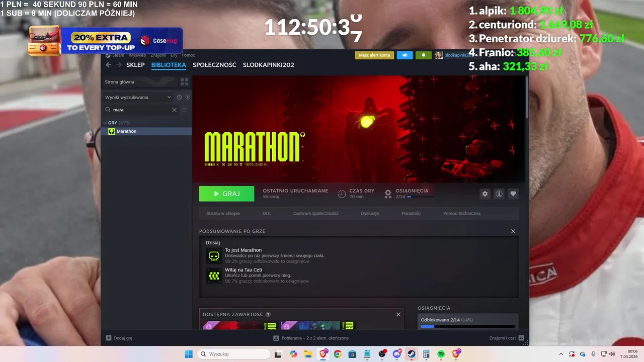Open the slodkapinki profile avatar menu
Image resolution: width=644 pixels, height=362 pixels.
point(439,55)
